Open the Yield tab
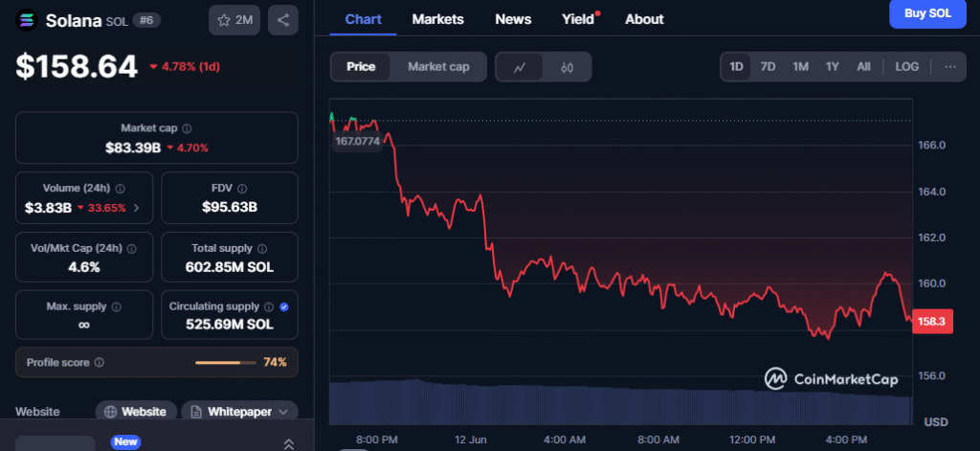 [x=578, y=19]
